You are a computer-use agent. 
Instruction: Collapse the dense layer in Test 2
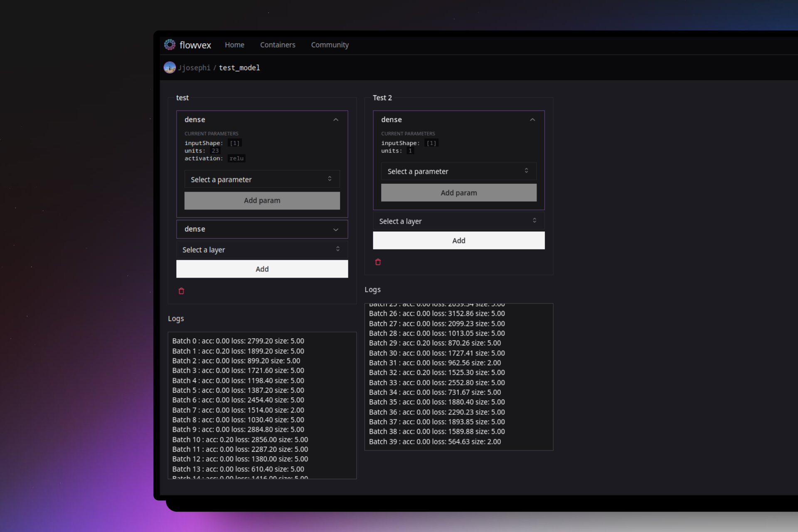(x=532, y=120)
